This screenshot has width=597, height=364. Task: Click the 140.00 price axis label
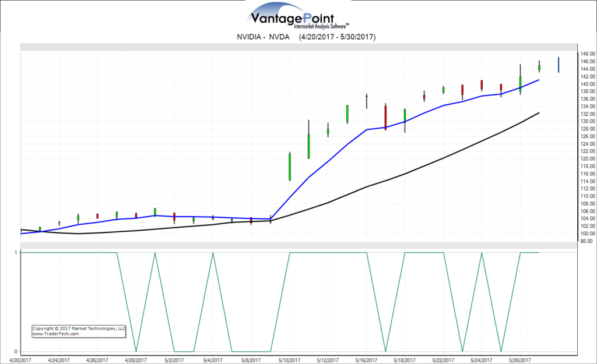coord(588,84)
